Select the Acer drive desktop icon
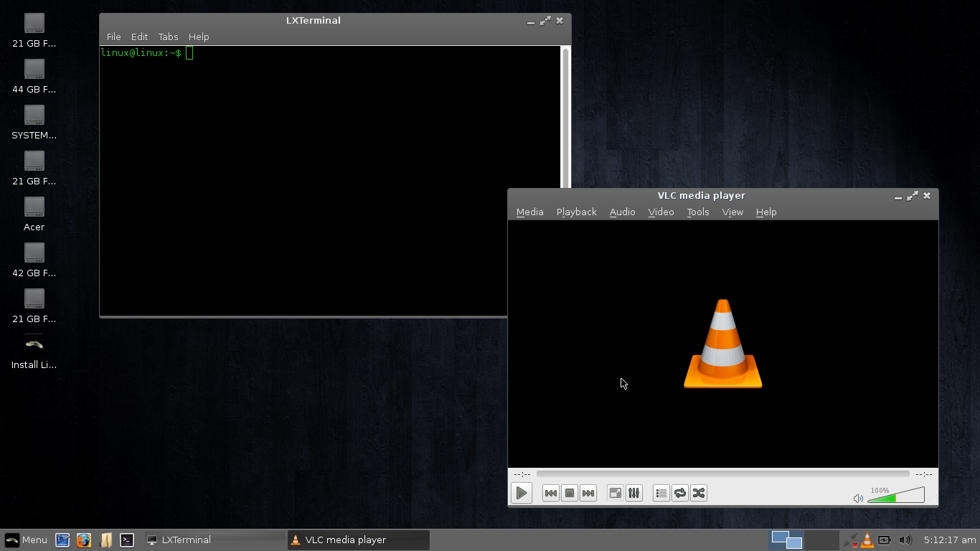980x551 pixels. pos(34,214)
